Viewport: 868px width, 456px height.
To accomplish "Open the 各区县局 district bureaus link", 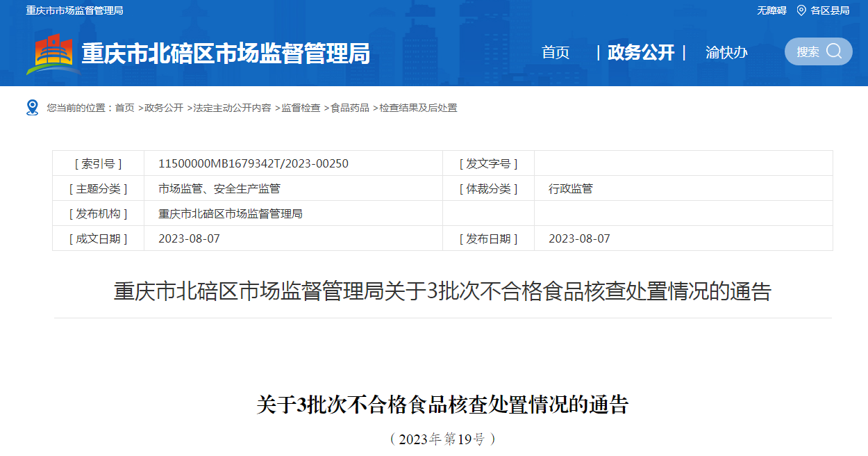I will pyautogui.click(x=830, y=10).
